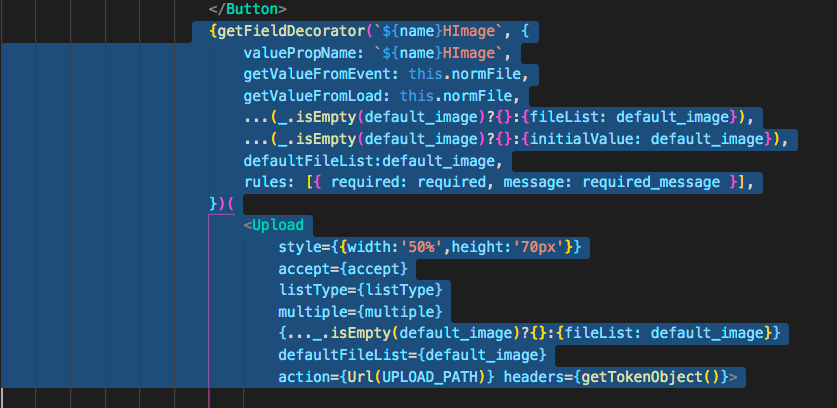The image size is (837, 408).
Task: Click the closing })( line
Action: click(x=222, y=204)
